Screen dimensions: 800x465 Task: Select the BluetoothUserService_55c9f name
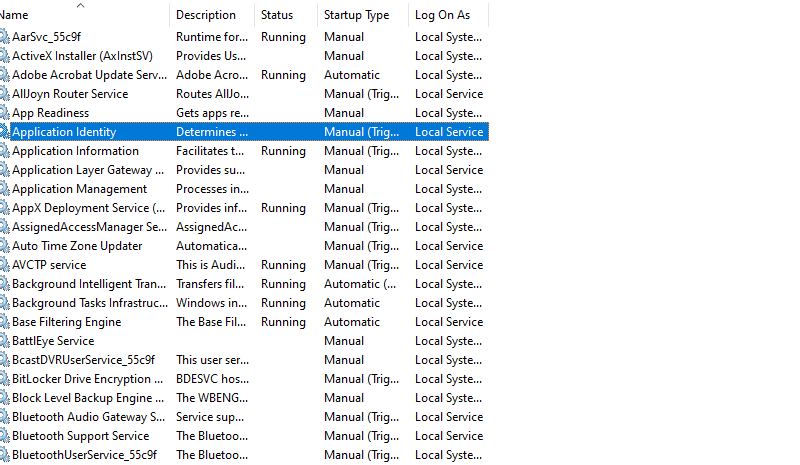pos(85,455)
